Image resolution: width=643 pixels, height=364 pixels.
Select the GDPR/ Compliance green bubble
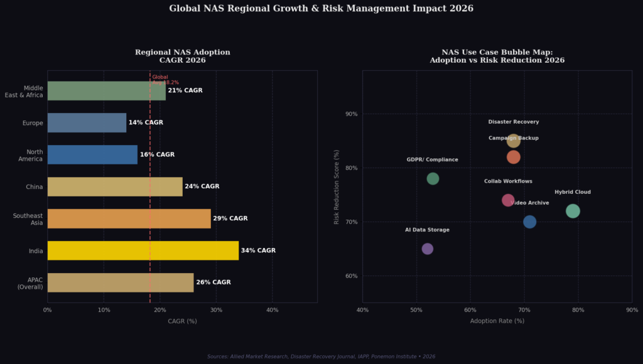433,179
